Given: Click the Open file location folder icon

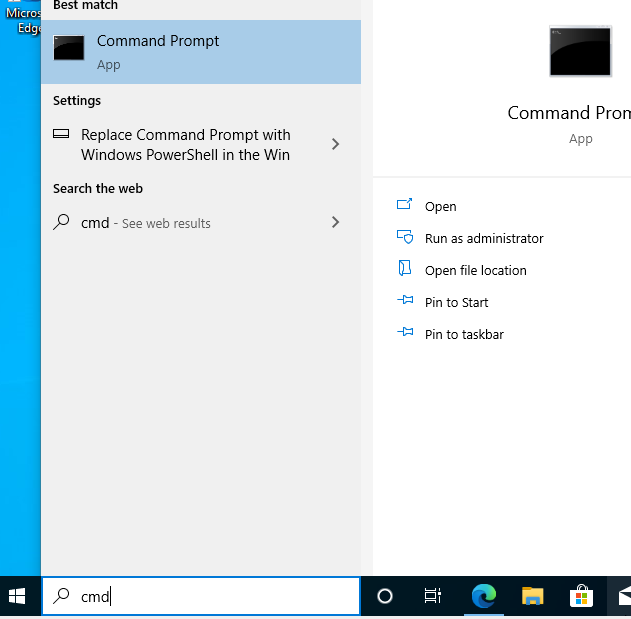Looking at the screenshot, I should (x=404, y=268).
